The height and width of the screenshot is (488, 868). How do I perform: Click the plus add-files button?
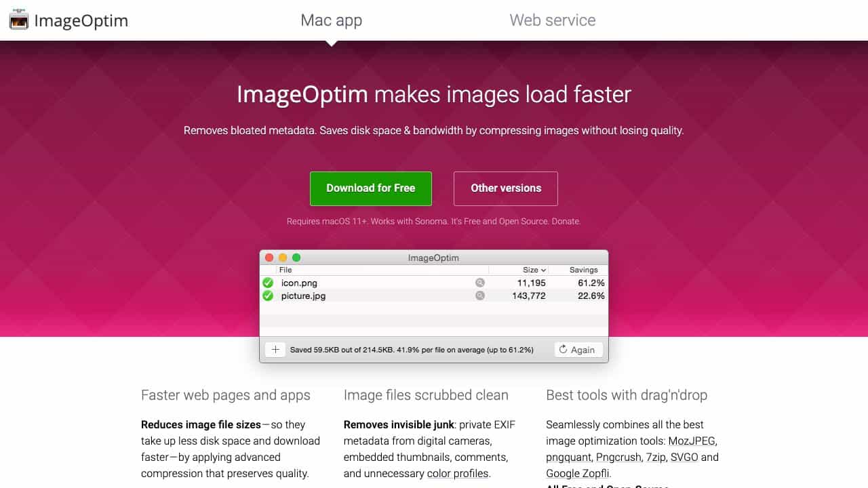275,350
